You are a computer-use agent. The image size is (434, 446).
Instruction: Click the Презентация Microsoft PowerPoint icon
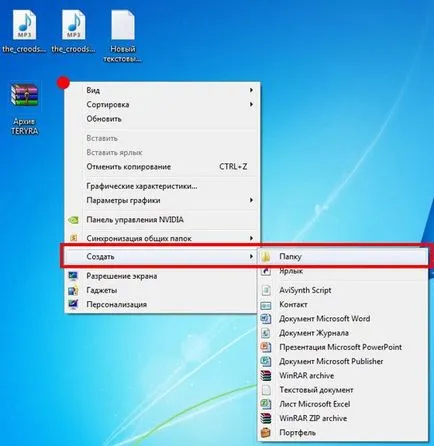pyautogui.click(x=266, y=347)
